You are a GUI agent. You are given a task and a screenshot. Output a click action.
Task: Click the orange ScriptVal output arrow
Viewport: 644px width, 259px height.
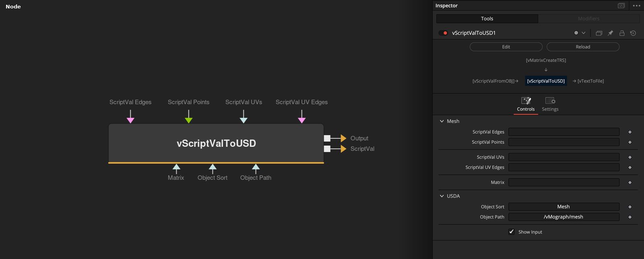coord(343,149)
